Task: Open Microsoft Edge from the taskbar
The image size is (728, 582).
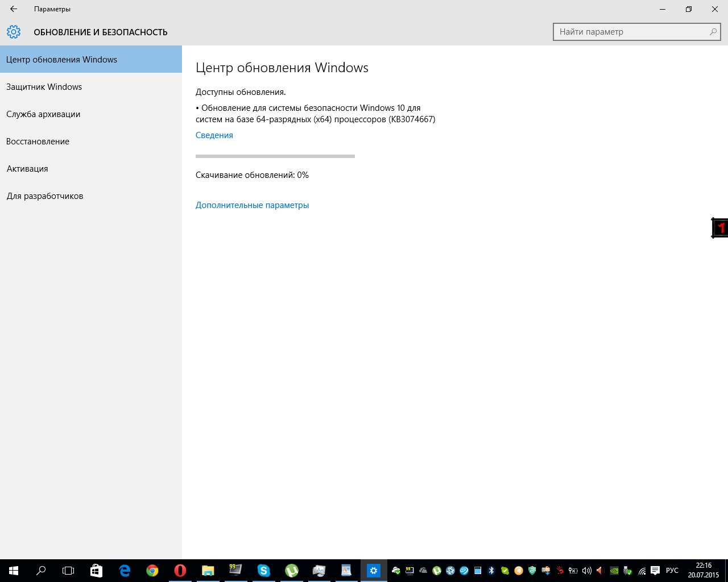Action: (x=124, y=571)
